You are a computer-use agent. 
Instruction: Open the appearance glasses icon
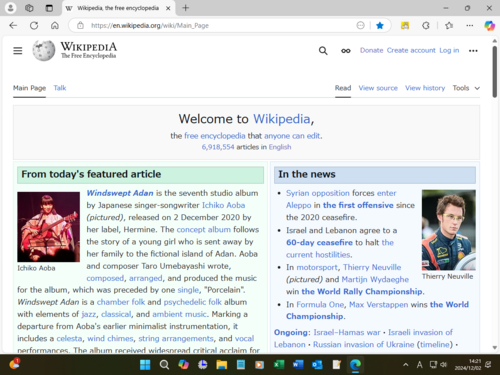point(346,51)
